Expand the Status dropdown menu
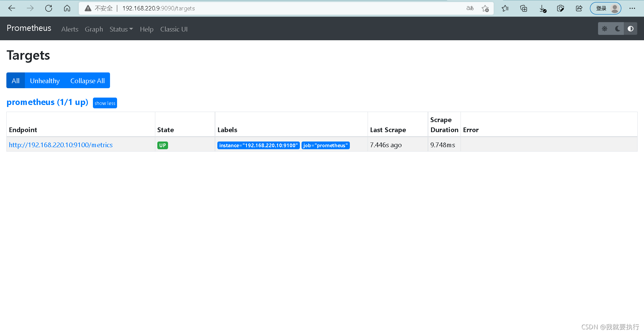 121,29
